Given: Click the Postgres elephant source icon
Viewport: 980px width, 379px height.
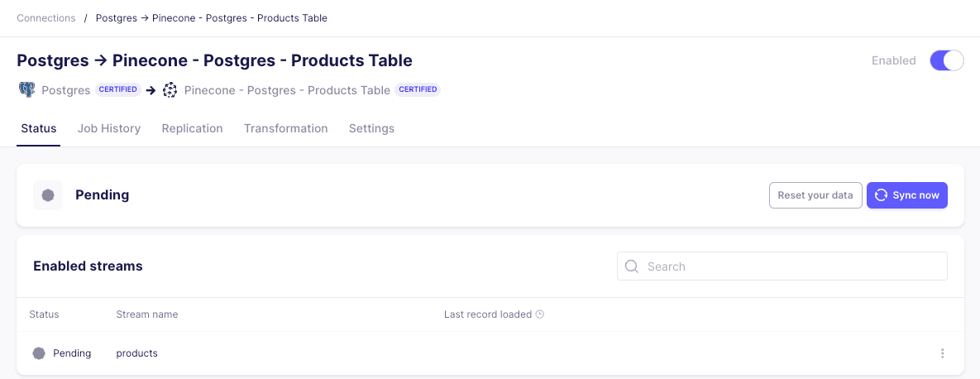Looking at the screenshot, I should 27,90.
